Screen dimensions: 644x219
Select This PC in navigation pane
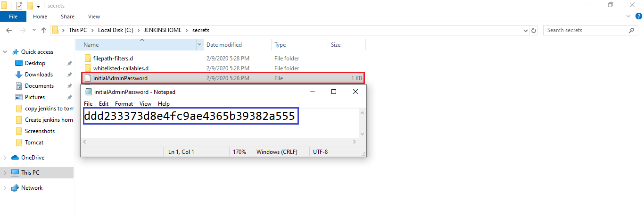[30, 173]
